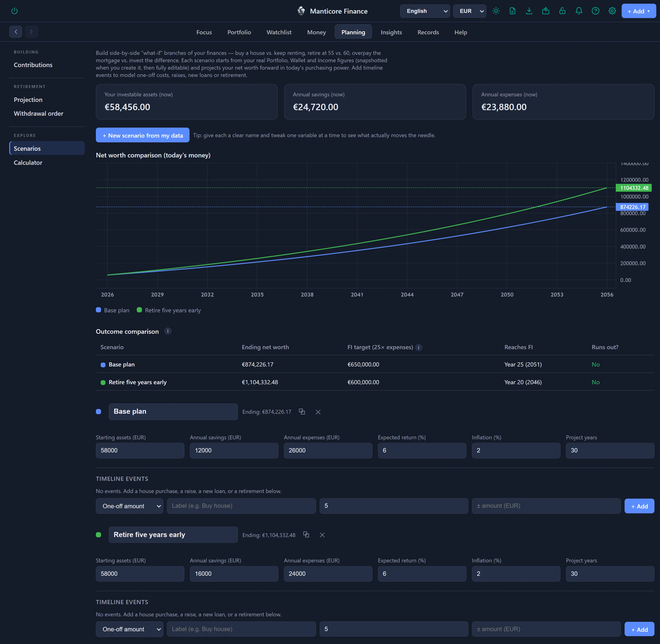
Task: Click New scenario from my data button
Action: tap(142, 135)
